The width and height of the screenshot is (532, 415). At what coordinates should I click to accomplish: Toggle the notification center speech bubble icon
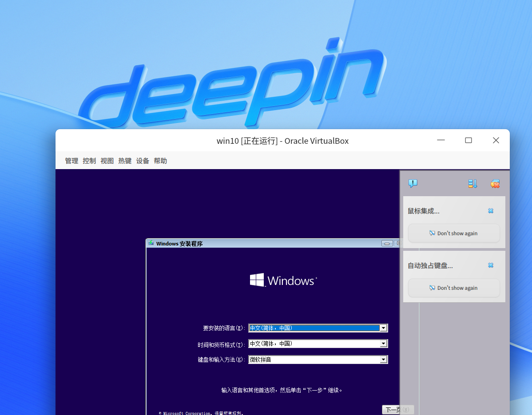click(413, 183)
